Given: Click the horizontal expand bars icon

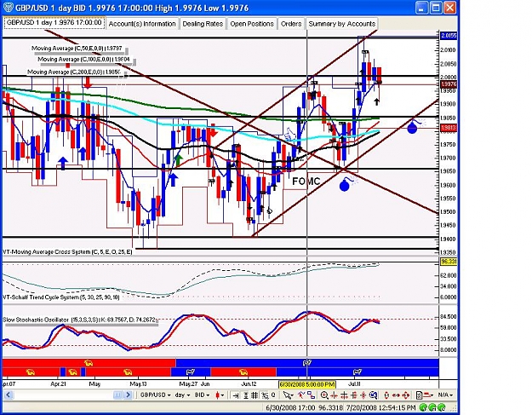Looking at the screenshot, I should coord(344,395).
